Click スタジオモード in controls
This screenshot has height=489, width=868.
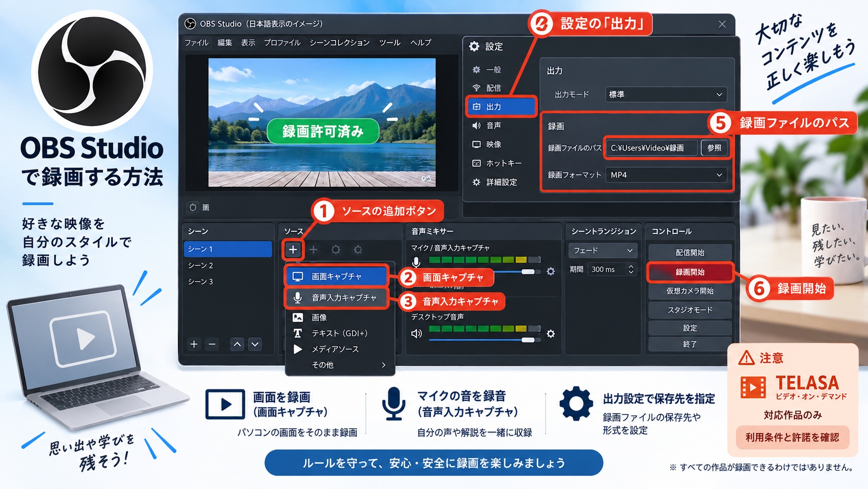690,310
